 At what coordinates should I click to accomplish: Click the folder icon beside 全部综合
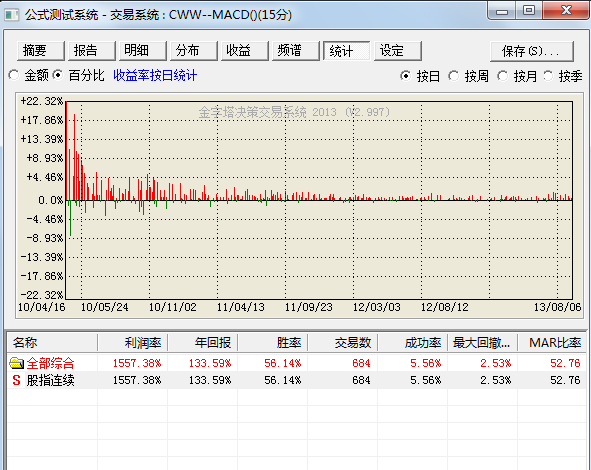point(17,363)
